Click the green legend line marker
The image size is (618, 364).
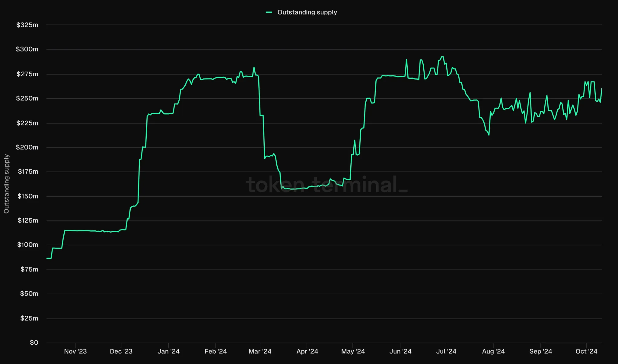(x=269, y=12)
